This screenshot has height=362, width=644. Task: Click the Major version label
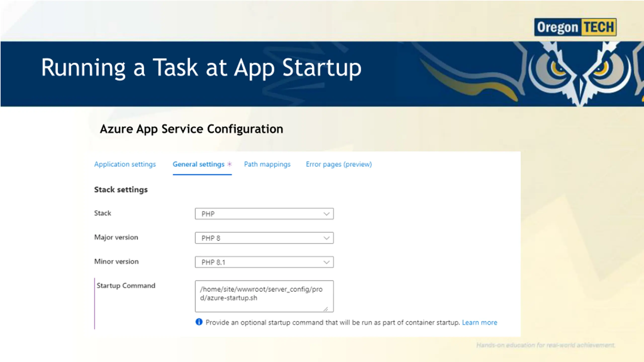tap(116, 237)
